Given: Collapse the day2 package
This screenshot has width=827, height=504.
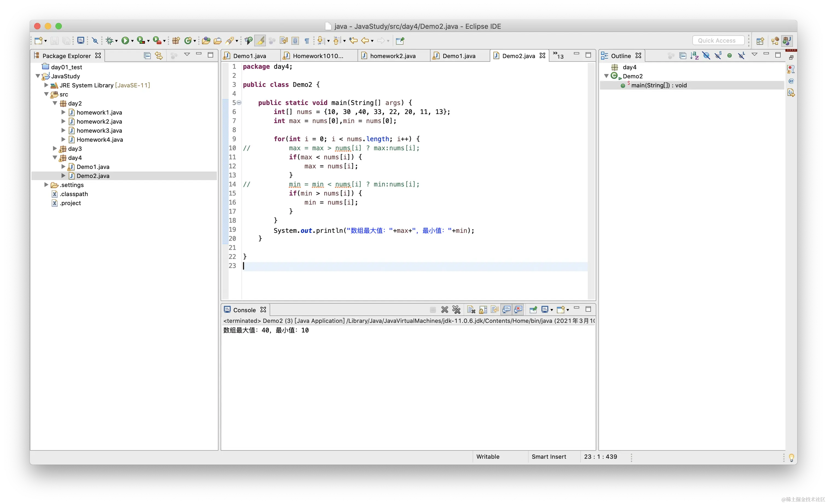Looking at the screenshot, I should [55, 103].
